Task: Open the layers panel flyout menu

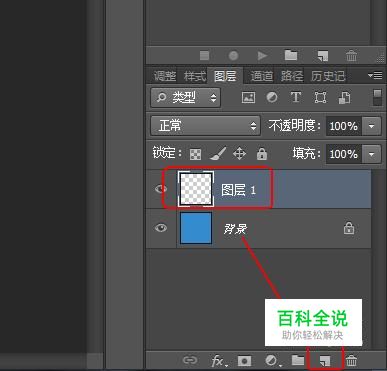Action: 375,76
